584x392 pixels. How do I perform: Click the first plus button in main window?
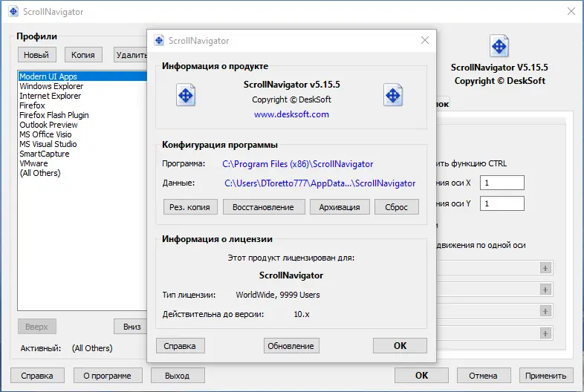coord(545,268)
